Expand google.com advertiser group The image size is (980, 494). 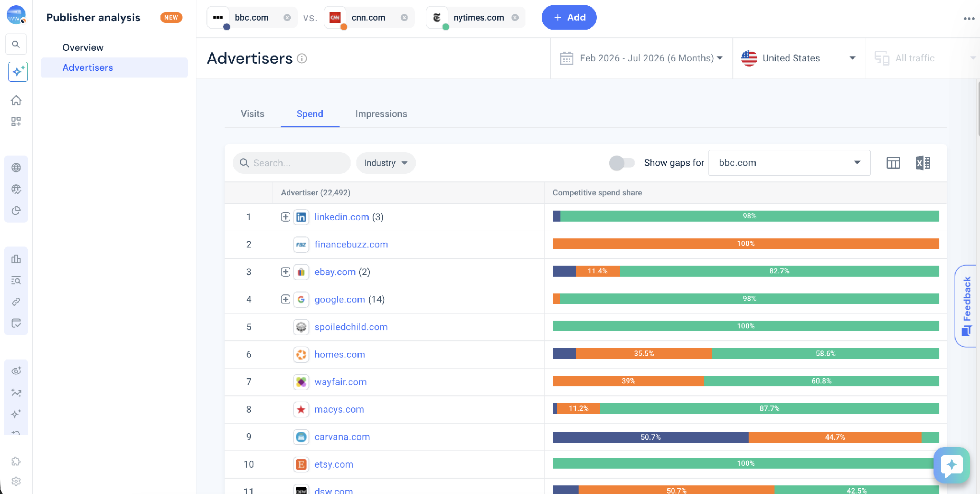[285, 299]
